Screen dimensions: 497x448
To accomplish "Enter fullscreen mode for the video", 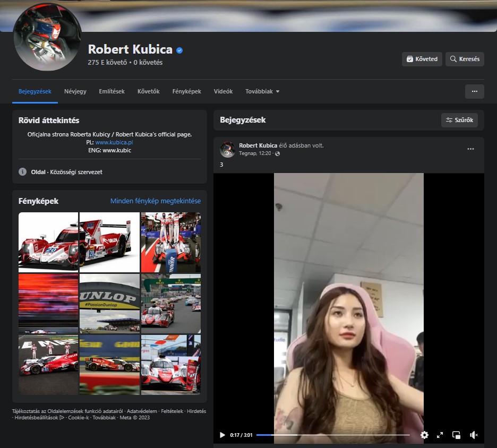I will tap(440, 435).
